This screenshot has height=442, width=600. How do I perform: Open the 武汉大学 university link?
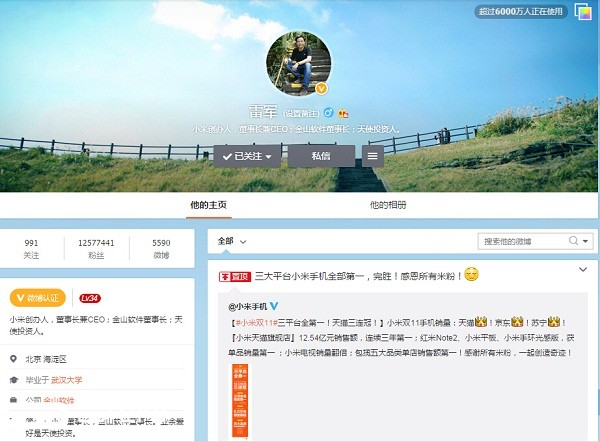point(66,380)
